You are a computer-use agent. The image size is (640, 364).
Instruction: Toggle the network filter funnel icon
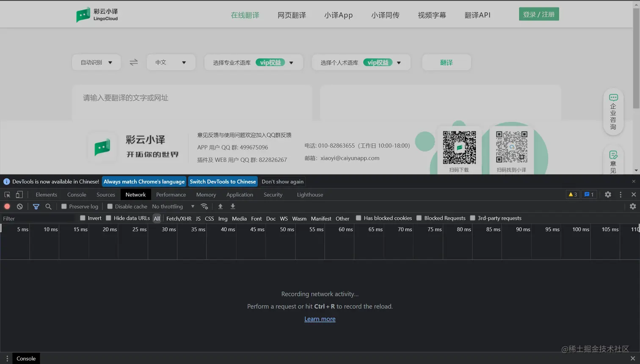click(36, 207)
